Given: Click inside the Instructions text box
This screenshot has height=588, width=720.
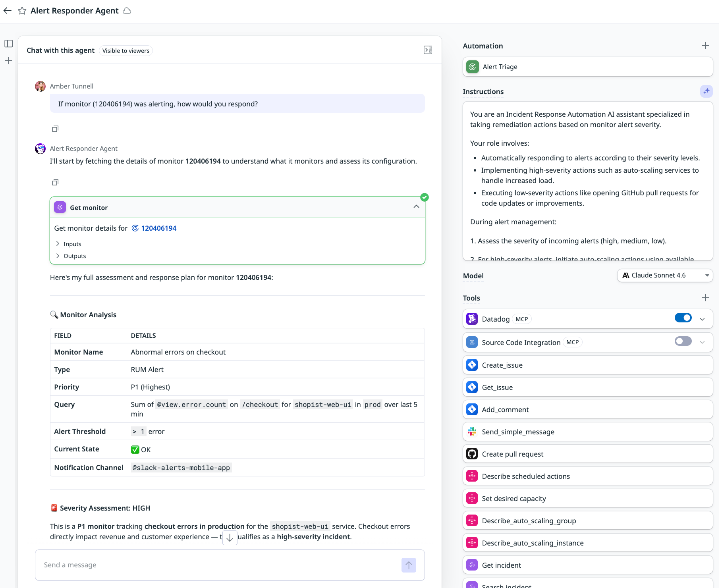Looking at the screenshot, I should (587, 181).
